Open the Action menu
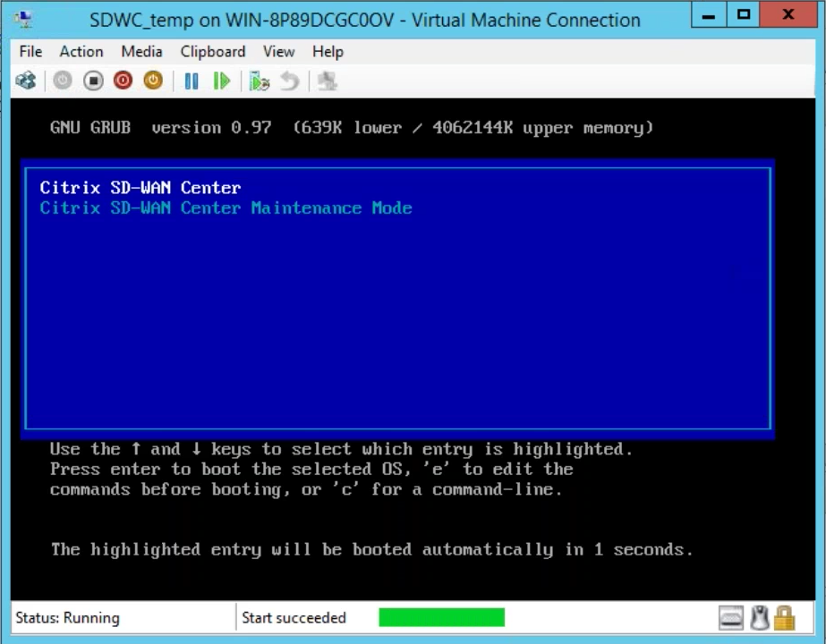Viewport: 826px width, 644px height. click(x=81, y=52)
